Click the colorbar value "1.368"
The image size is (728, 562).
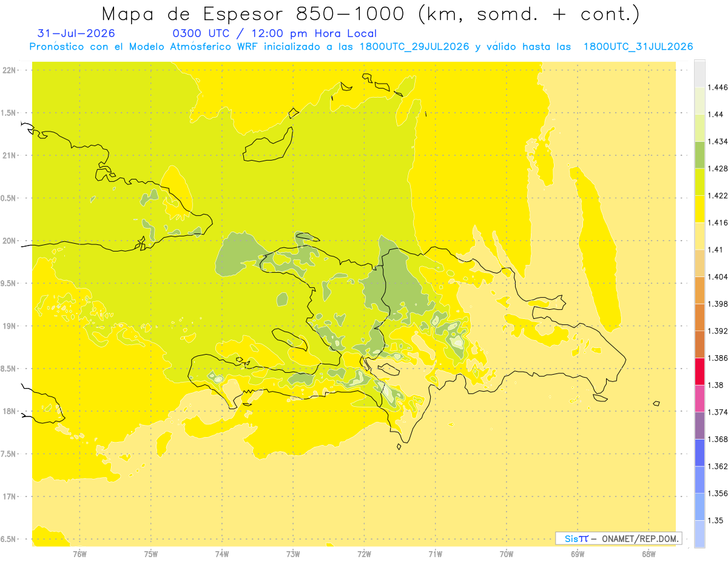pyautogui.click(x=719, y=439)
